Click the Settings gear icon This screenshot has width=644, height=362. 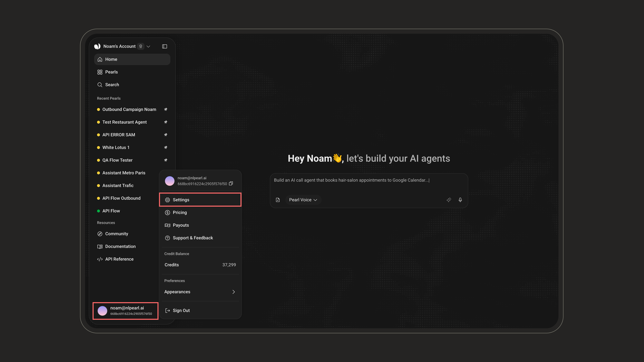tap(167, 200)
